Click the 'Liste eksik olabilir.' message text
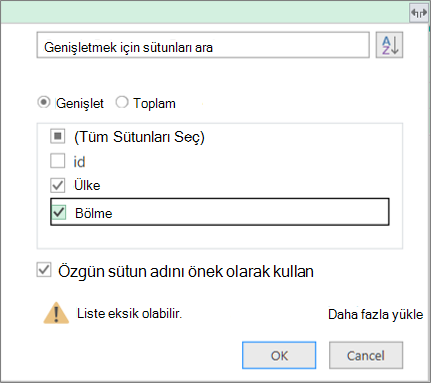The width and height of the screenshot is (431, 383). point(129,313)
